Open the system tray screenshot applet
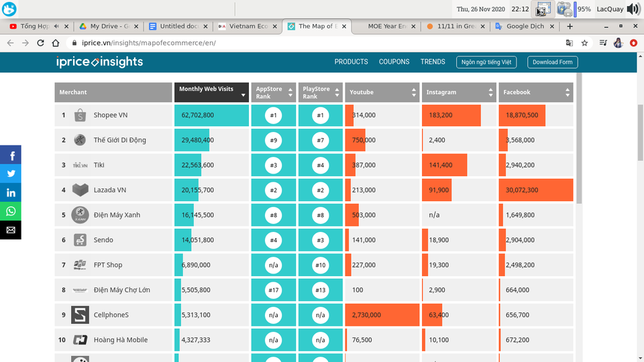The image size is (644, 362). click(x=543, y=9)
